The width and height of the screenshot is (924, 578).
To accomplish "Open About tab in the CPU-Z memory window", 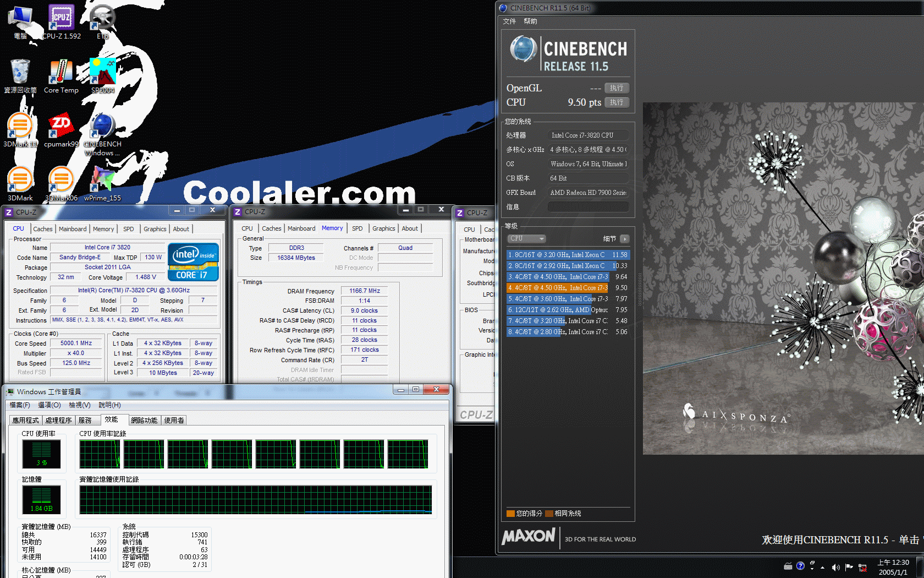I will (410, 228).
